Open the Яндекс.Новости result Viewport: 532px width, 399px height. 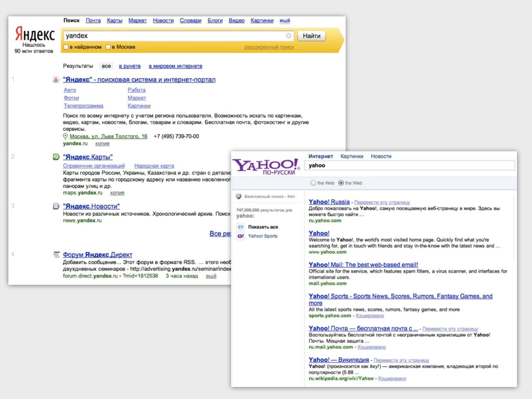(x=91, y=206)
